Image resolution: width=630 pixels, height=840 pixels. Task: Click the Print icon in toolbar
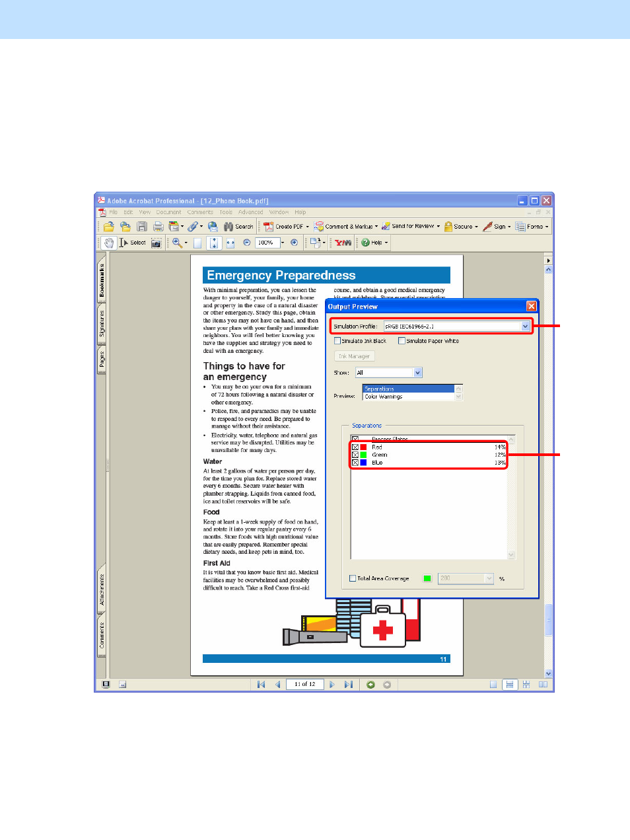158,227
